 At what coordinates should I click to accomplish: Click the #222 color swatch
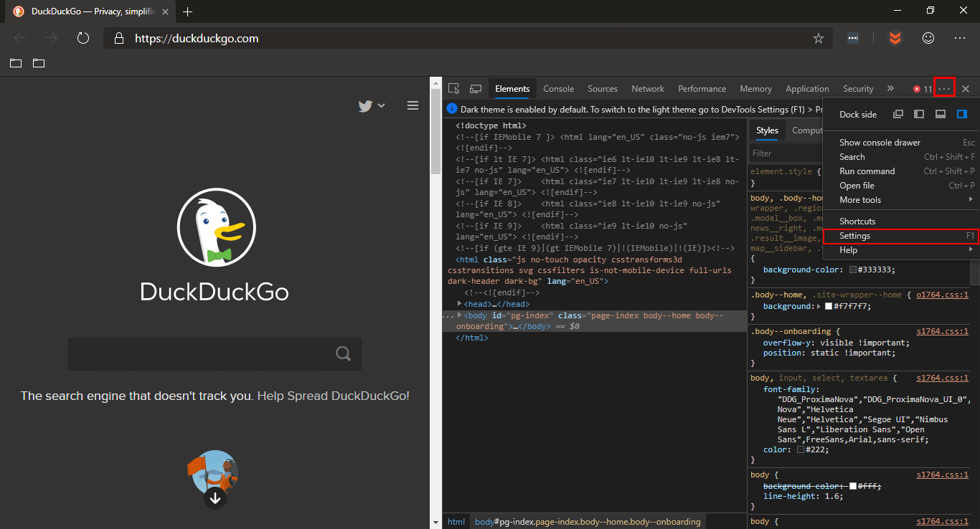pyautogui.click(x=801, y=450)
